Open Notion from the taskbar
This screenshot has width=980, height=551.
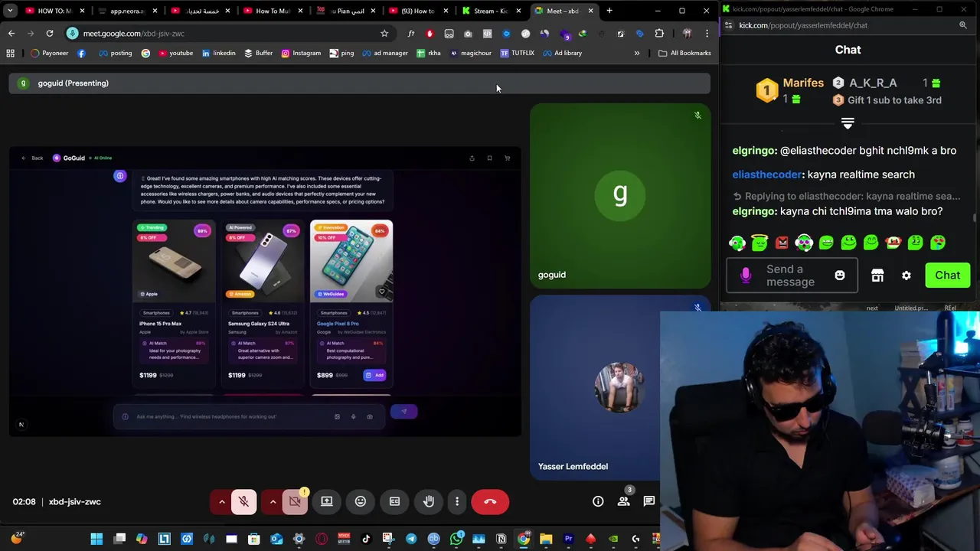[x=501, y=539]
